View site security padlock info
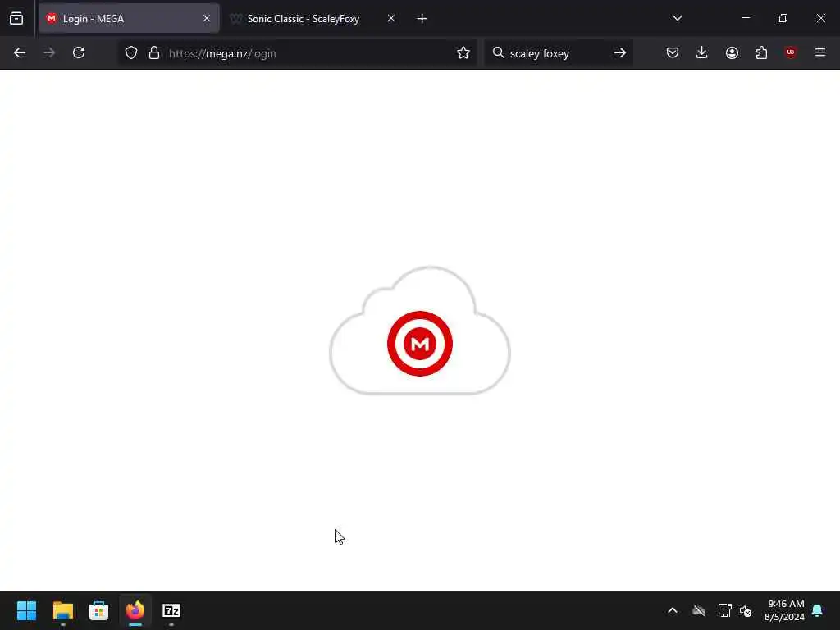 (154, 53)
